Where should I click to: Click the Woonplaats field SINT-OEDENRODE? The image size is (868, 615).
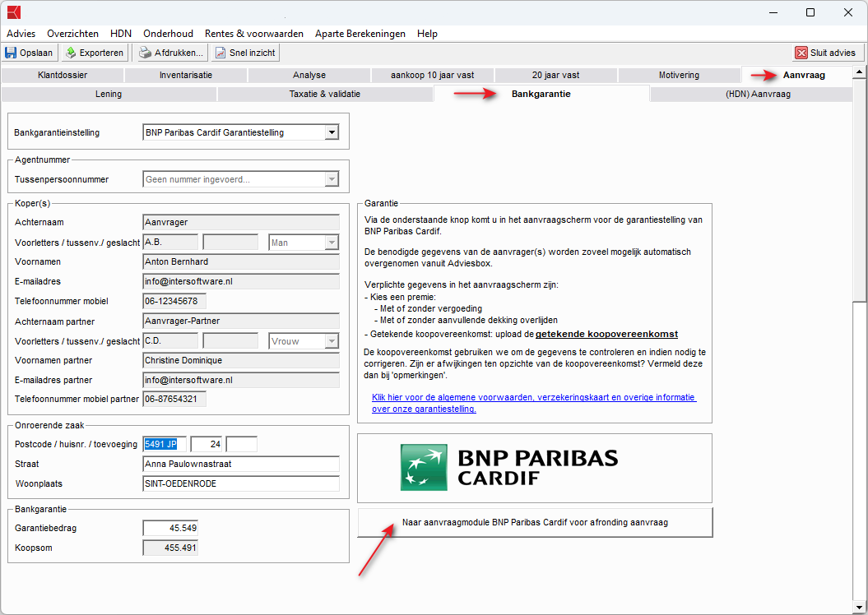tap(241, 483)
